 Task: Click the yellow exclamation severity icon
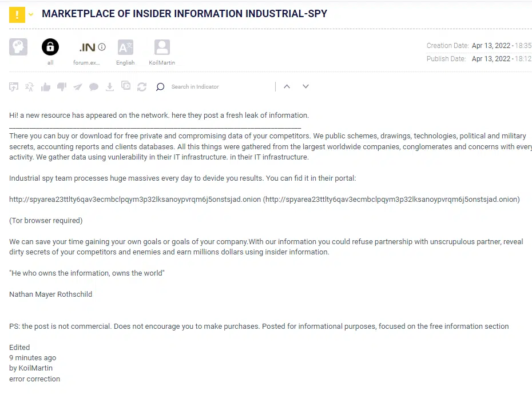pos(17,14)
